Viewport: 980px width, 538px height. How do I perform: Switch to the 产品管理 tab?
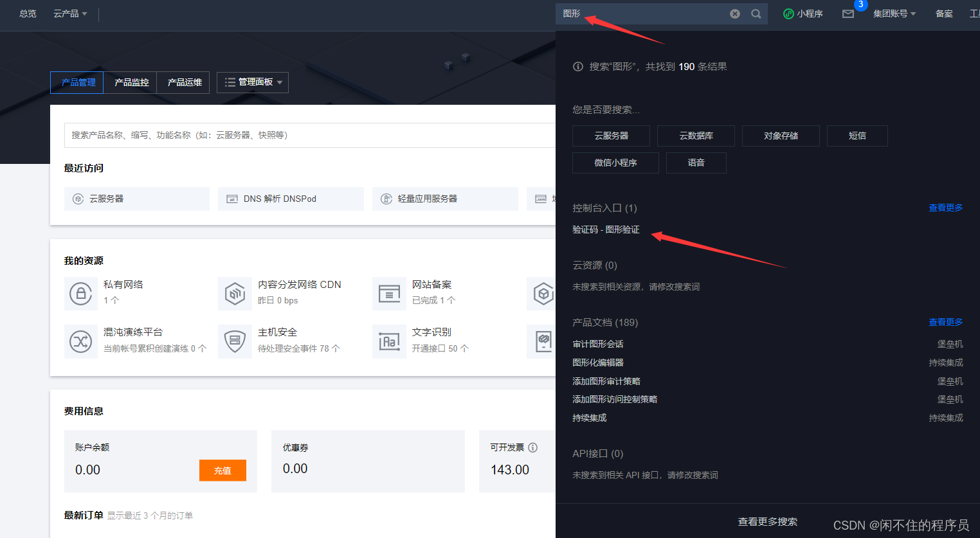pyautogui.click(x=77, y=82)
